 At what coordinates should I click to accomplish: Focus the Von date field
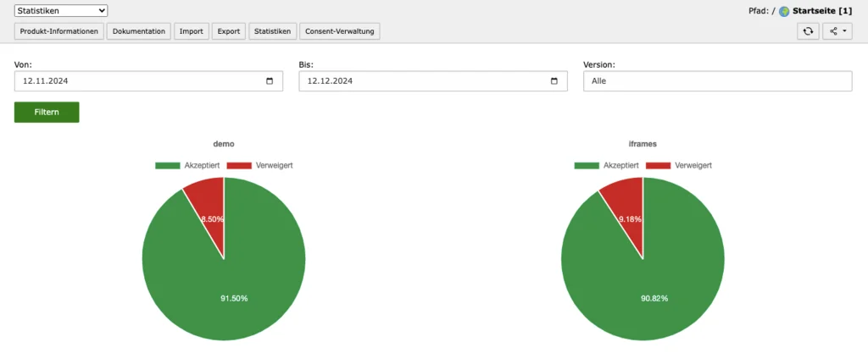148,81
